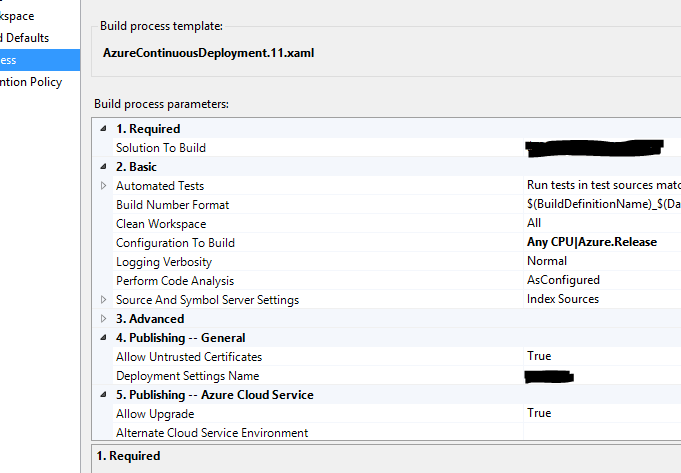681x473 pixels.
Task: Collapse 4. Publishing -- General section
Action: pos(103,337)
